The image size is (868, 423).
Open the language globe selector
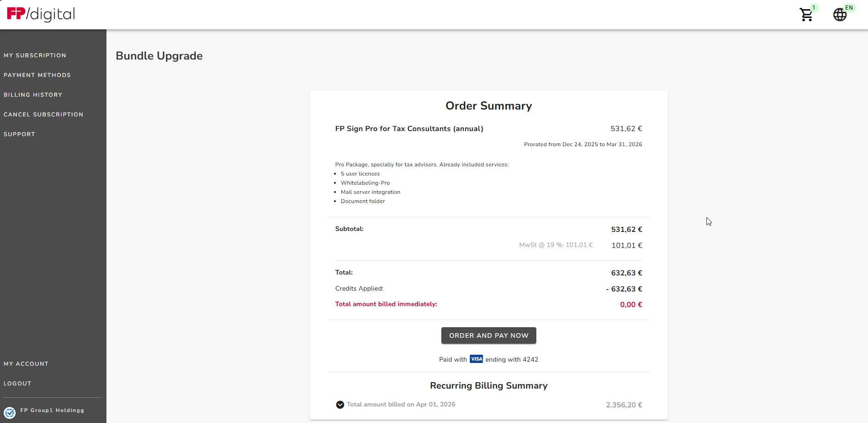[840, 15]
